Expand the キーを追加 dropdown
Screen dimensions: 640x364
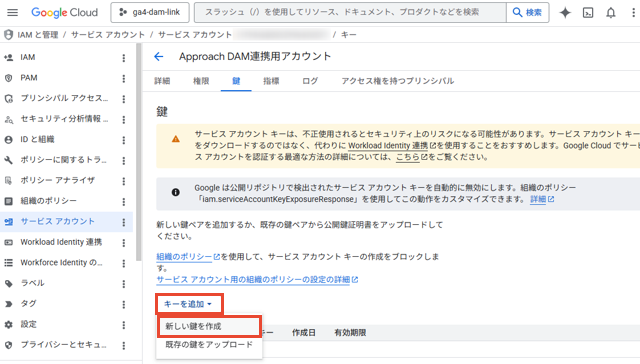coord(189,304)
